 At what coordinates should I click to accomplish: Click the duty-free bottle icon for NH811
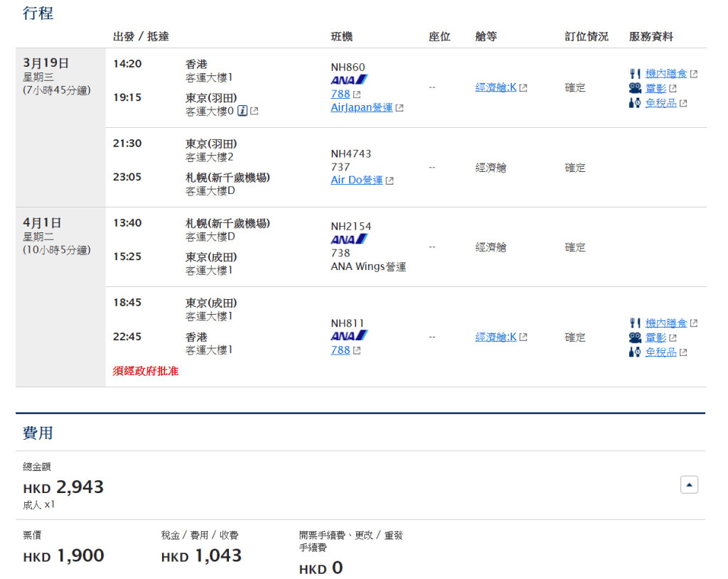(635, 352)
